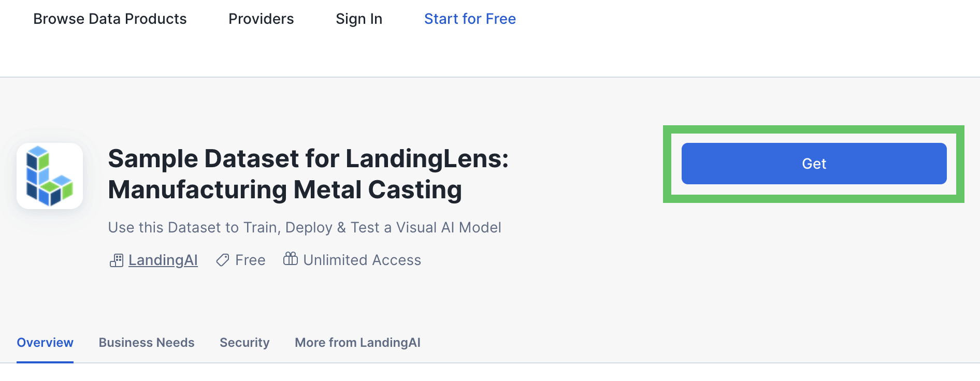The width and height of the screenshot is (980, 381).
Task: Click the 'Use this Dataset to Train' subtitle
Action: [x=305, y=227]
